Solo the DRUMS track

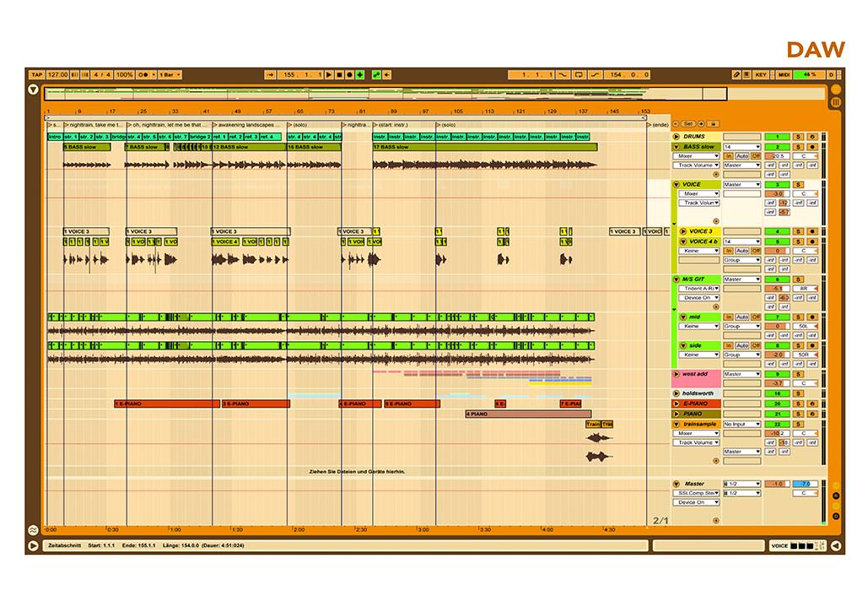(x=798, y=137)
